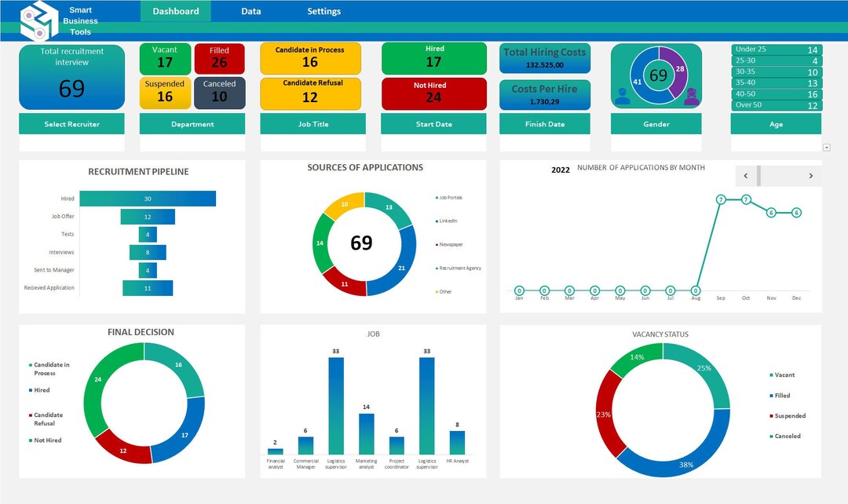The width and height of the screenshot is (848, 504).
Task: Click the LinkedIn legend marker
Action: (437, 221)
